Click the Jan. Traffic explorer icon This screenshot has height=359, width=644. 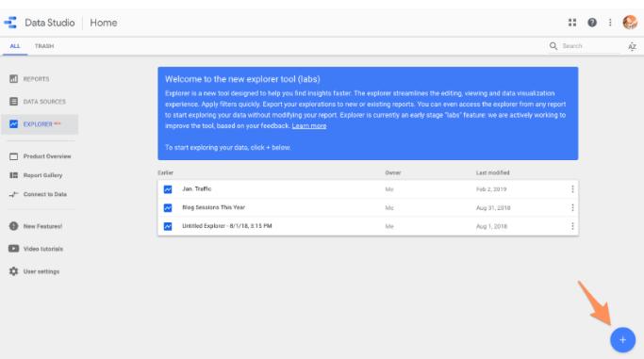point(168,189)
